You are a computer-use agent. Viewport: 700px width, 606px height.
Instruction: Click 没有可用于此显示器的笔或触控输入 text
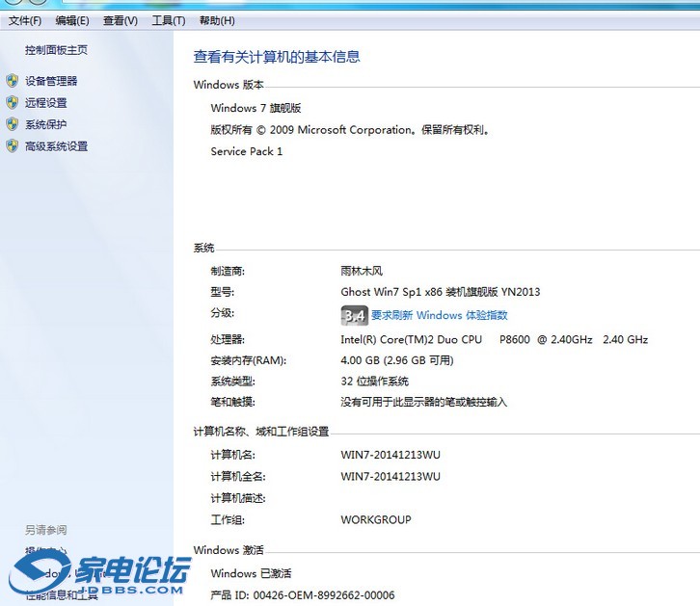click(424, 402)
